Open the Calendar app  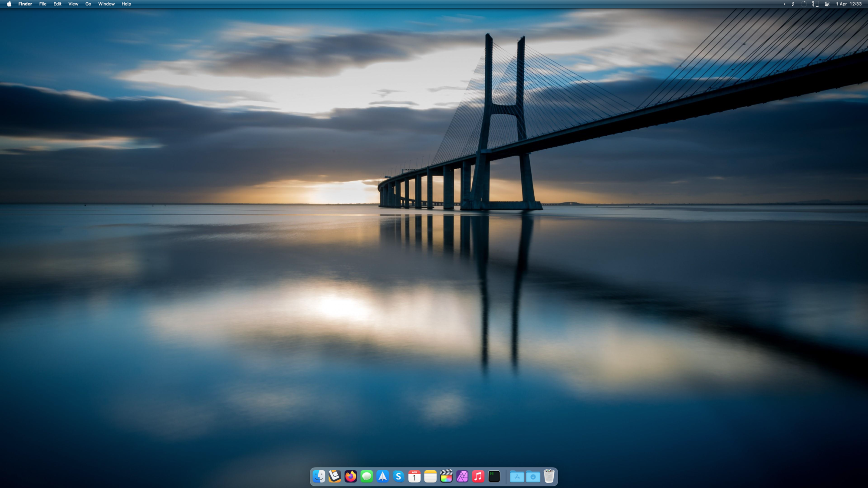(414, 476)
